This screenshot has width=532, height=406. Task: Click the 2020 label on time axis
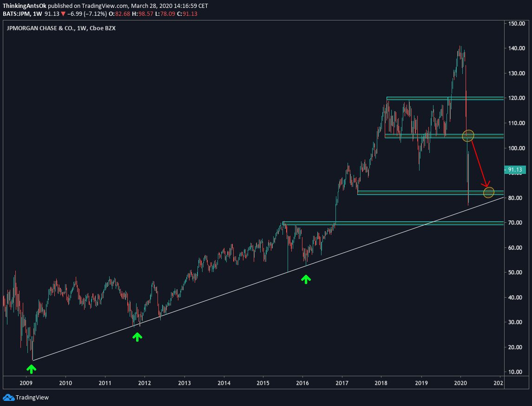click(x=461, y=383)
